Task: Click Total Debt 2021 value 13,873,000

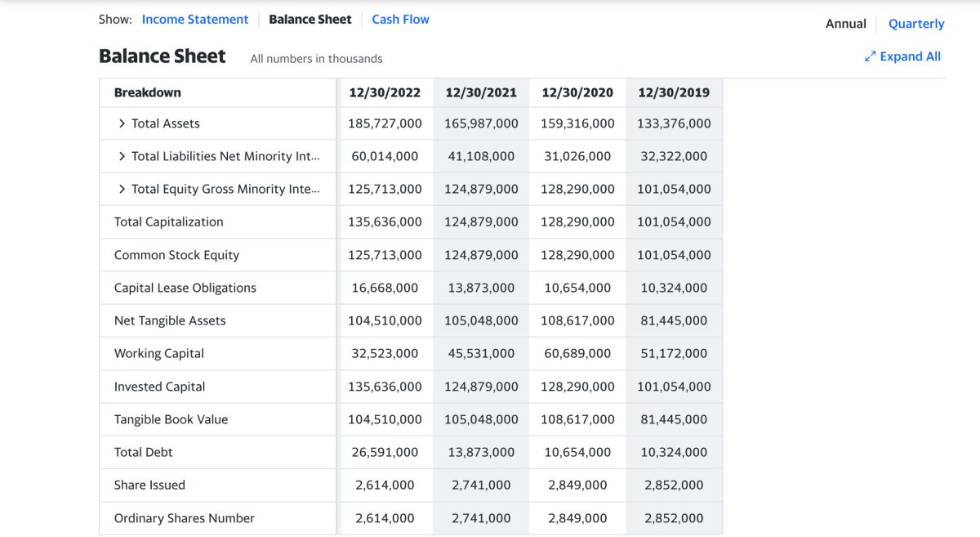Action: pos(481,452)
